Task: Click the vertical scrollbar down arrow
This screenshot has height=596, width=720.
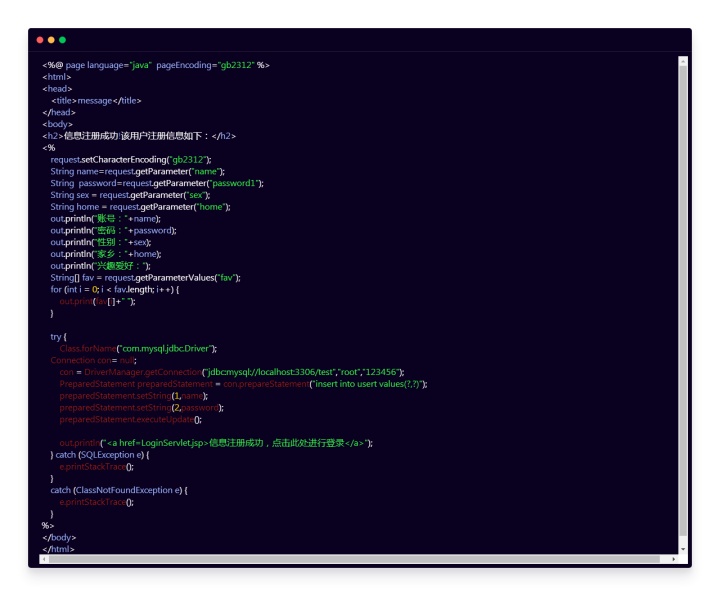Action: 683,549
